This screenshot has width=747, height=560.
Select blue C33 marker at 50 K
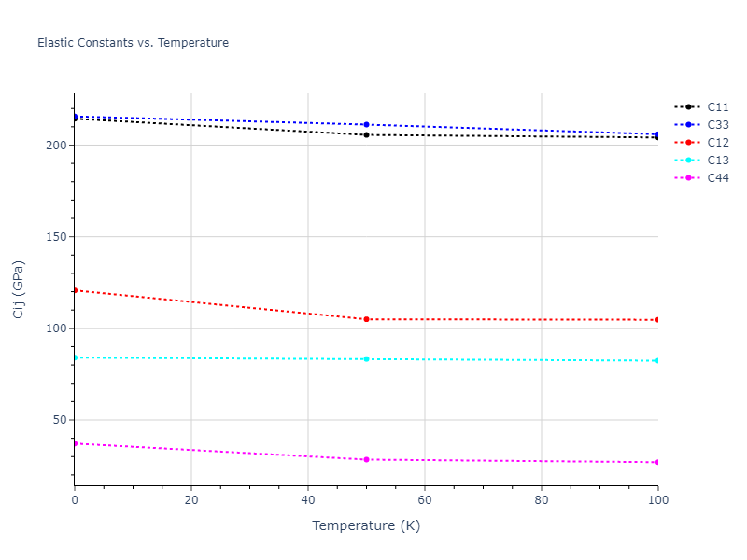[366, 124]
